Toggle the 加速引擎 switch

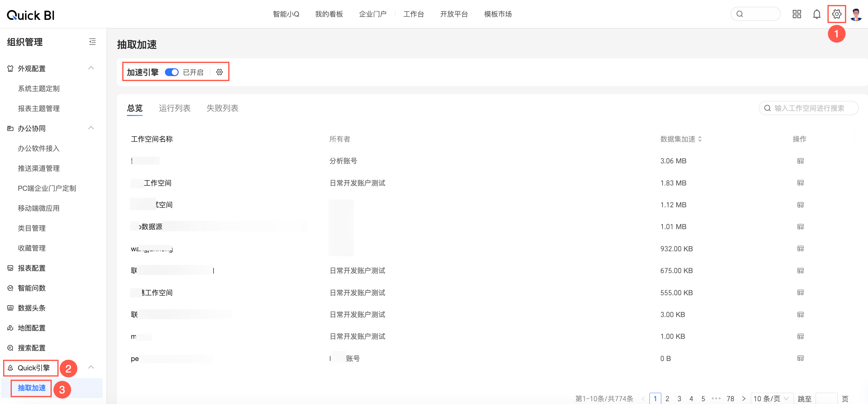[171, 72]
